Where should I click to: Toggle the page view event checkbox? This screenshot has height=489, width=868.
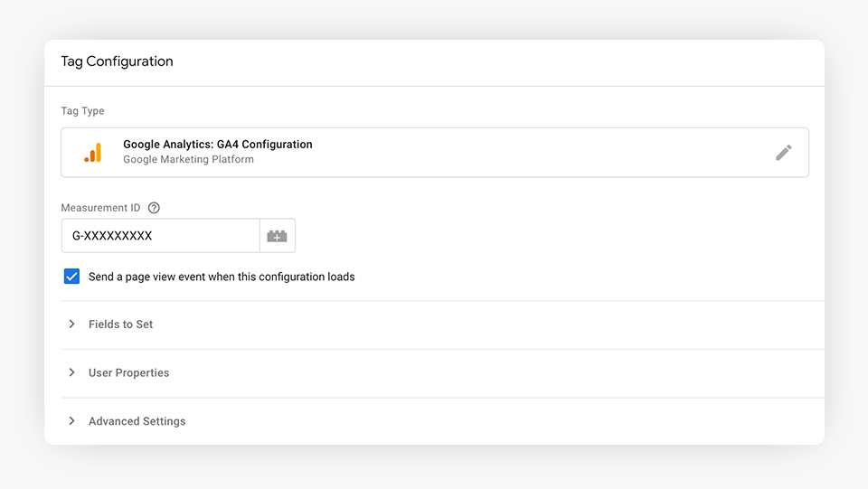(x=72, y=277)
